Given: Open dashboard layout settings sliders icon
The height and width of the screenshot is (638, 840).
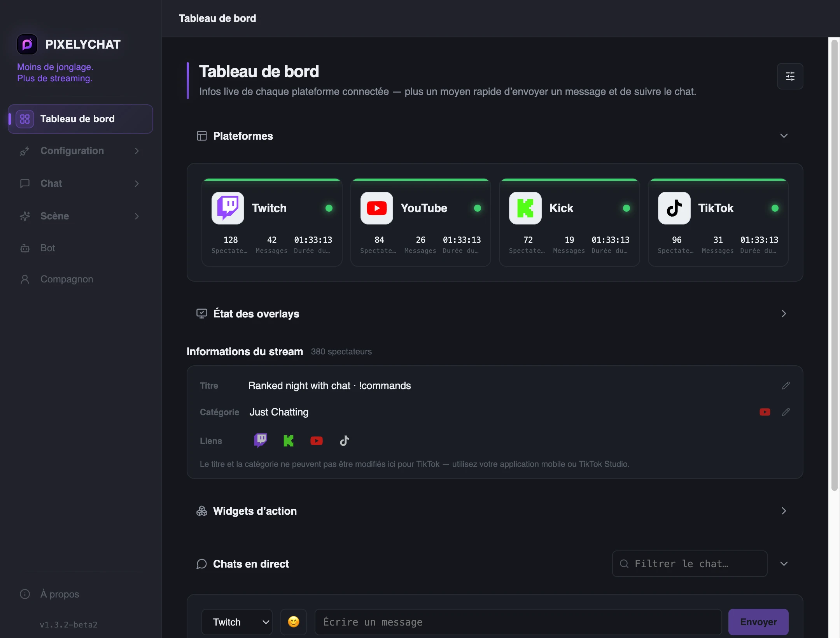Looking at the screenshot, I should tap(790, 76).
